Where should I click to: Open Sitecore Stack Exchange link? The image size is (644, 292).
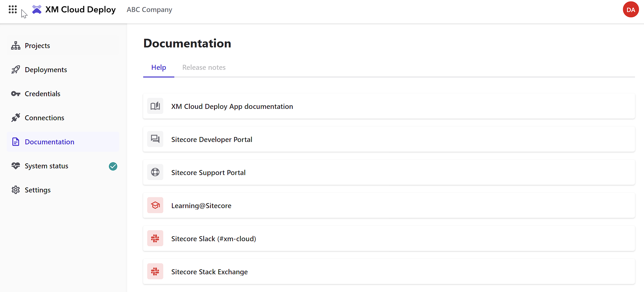pyautogui.click(x=389, y=272)
